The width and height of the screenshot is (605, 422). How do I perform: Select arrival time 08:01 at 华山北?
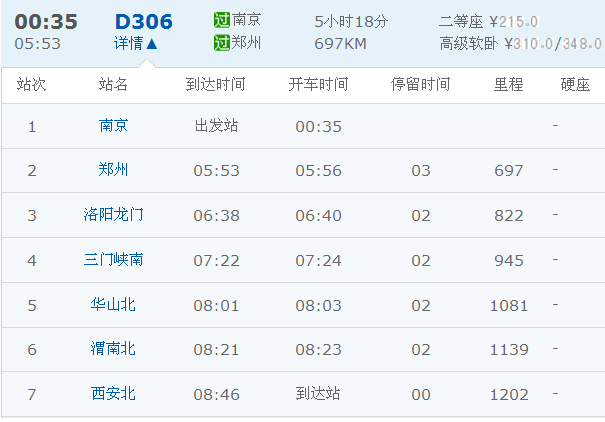pyautogui.click(x=216, y=306)
